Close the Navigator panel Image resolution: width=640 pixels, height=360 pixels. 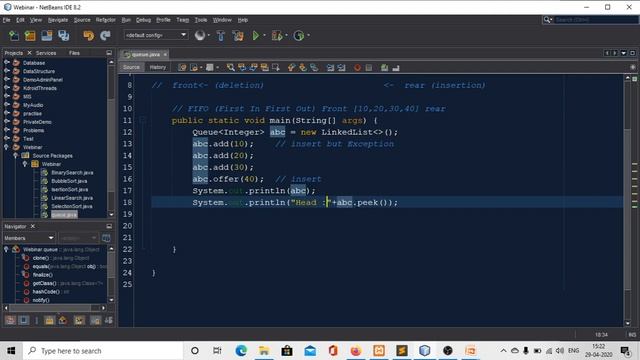click(x=33, y=226)
